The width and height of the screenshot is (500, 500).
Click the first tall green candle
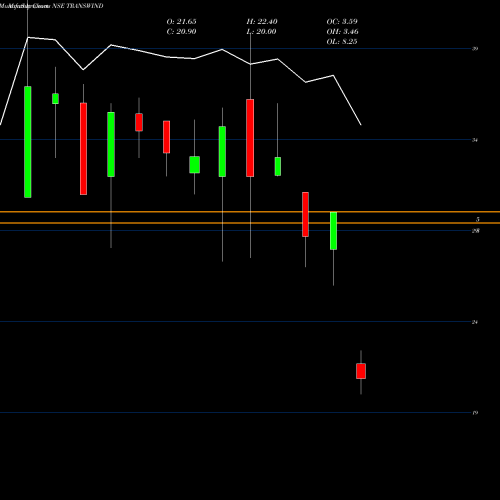coord(28,142)
